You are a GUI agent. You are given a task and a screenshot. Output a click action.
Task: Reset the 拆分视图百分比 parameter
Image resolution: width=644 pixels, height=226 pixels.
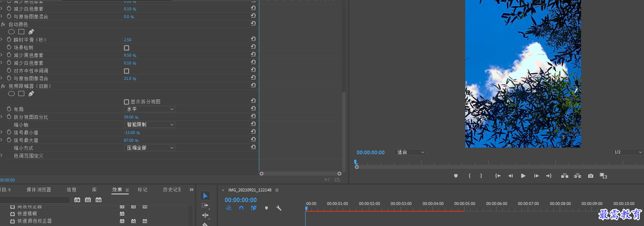coord(253,116)
